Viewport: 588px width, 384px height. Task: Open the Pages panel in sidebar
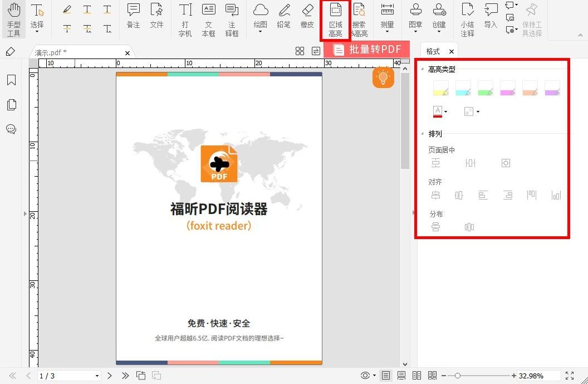pyautogui.click(x=11, y=104)
